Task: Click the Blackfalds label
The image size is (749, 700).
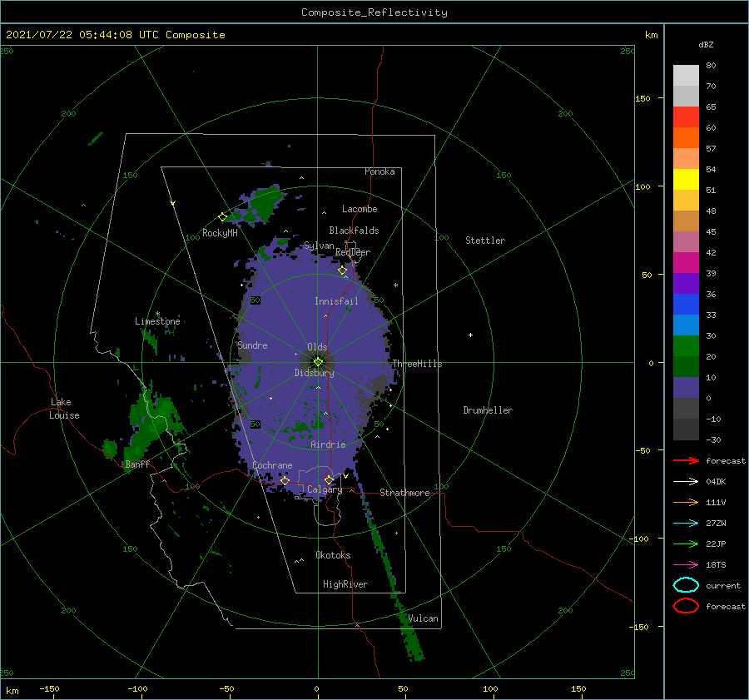Action: [354, 231]
